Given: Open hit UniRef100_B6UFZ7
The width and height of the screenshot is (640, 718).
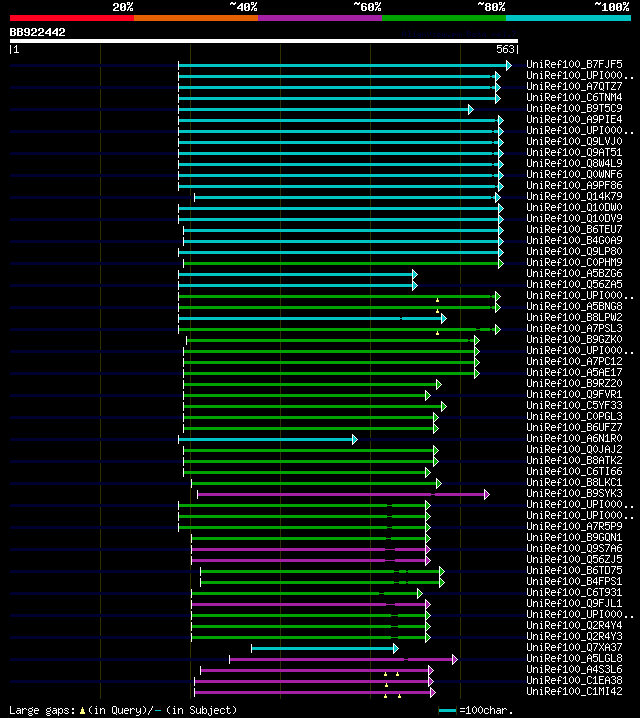Looking at the screenshot, I should 574,427.
